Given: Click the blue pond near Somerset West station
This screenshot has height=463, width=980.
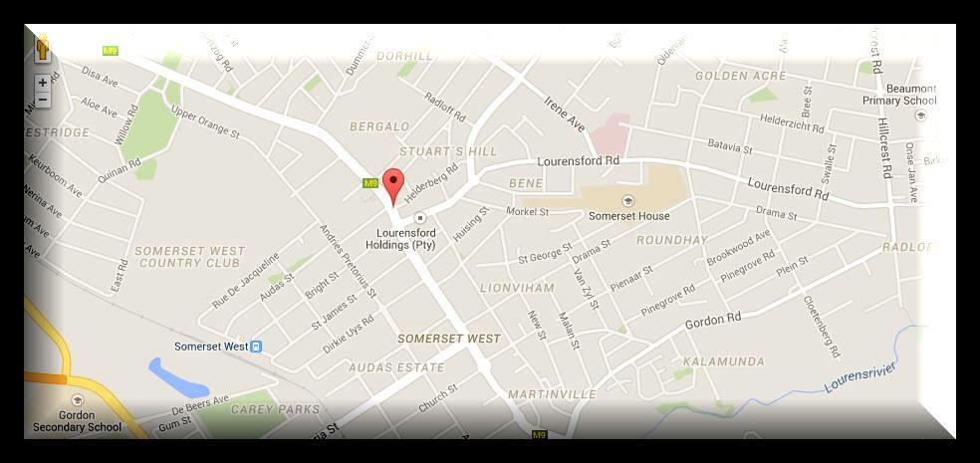Looking at the screenshot, I should (177, 378).
